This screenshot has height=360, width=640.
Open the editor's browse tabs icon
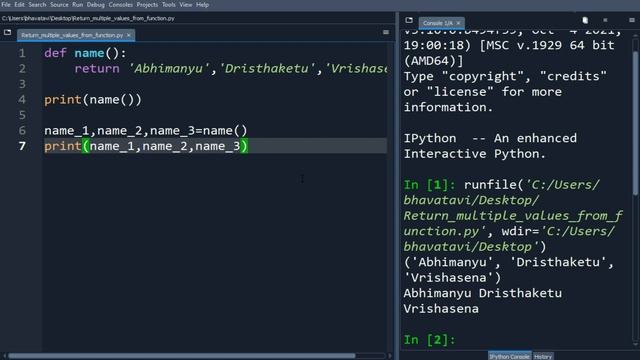(7, 32)
